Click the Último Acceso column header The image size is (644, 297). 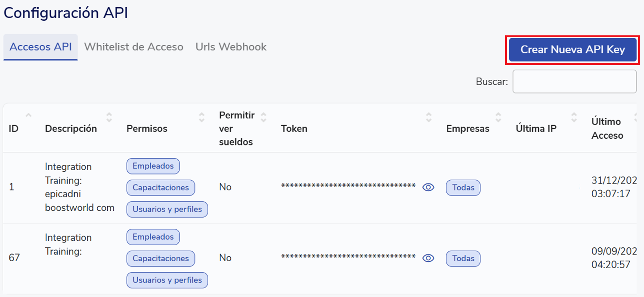coord(607,129)
